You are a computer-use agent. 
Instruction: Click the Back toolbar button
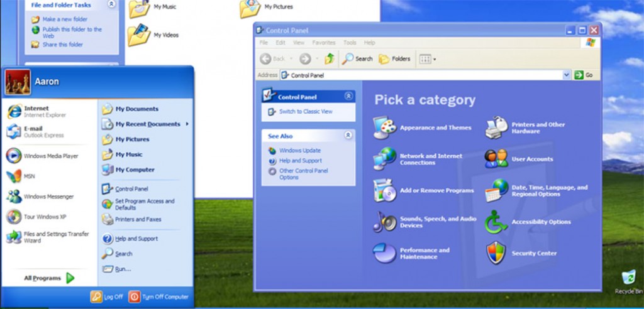click(x=272, y=58)
